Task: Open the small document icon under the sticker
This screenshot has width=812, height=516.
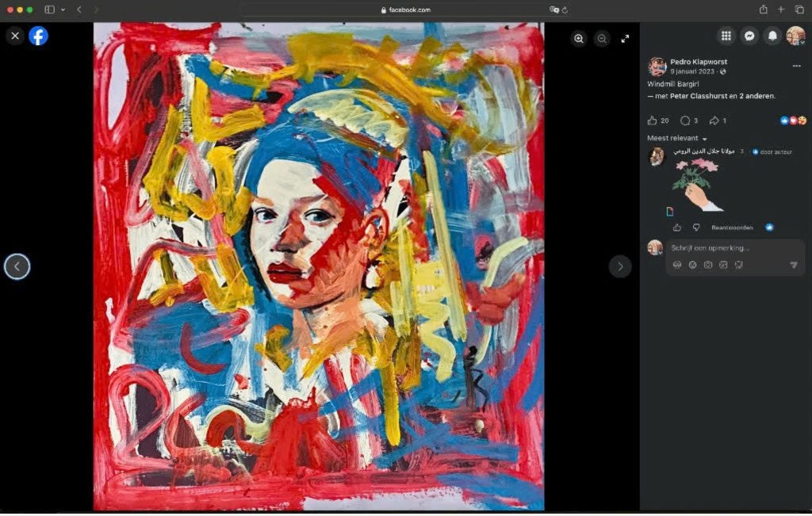Action: (x=669, y=211)
